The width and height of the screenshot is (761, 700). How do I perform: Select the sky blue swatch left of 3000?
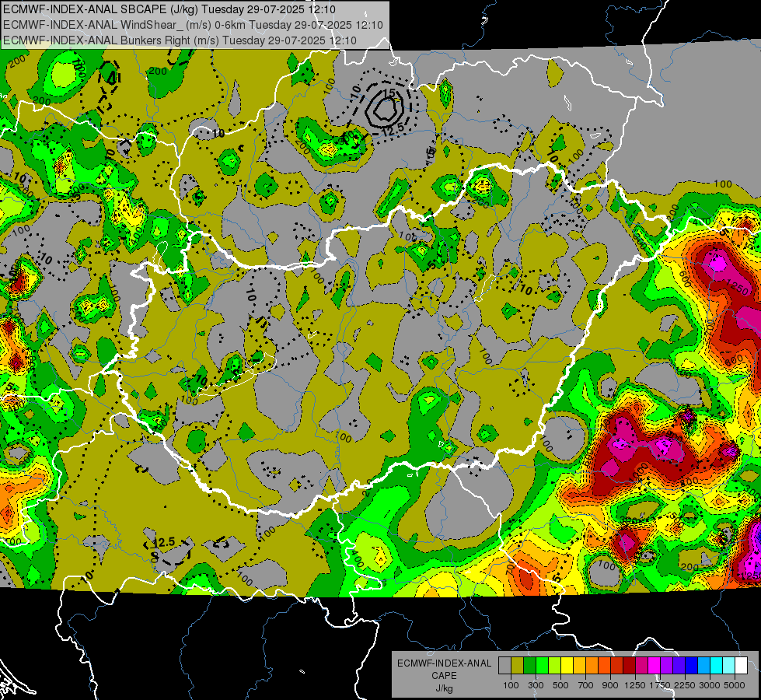pyautogui.click(x=704, y=665)
